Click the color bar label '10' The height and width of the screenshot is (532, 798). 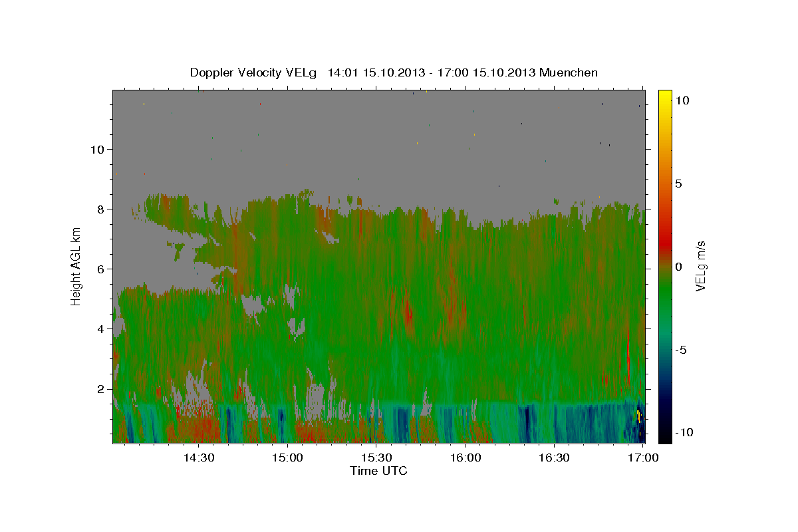682,100
